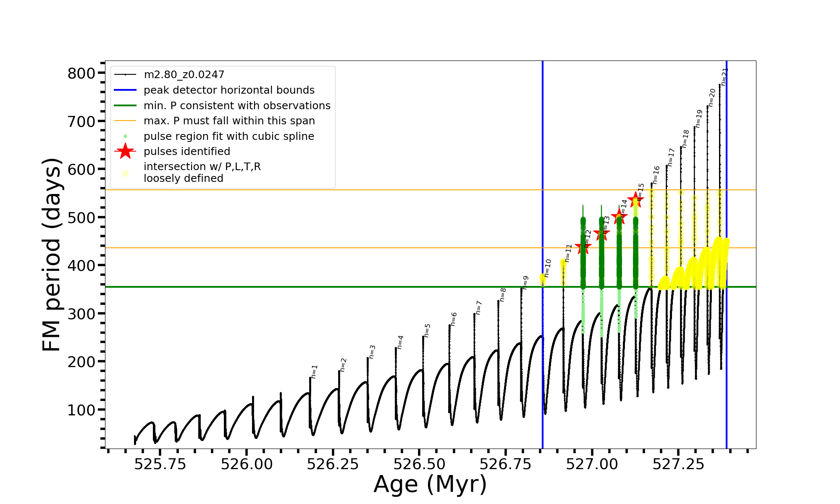Click the pale yellow dot in legend
The height and width of the screenshot is (504, 840).
(125, 173)
